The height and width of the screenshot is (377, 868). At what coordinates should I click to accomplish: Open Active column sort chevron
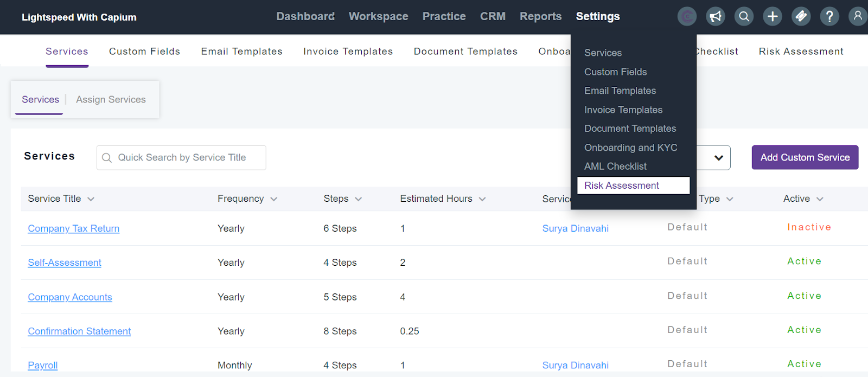tap(820, 199)
